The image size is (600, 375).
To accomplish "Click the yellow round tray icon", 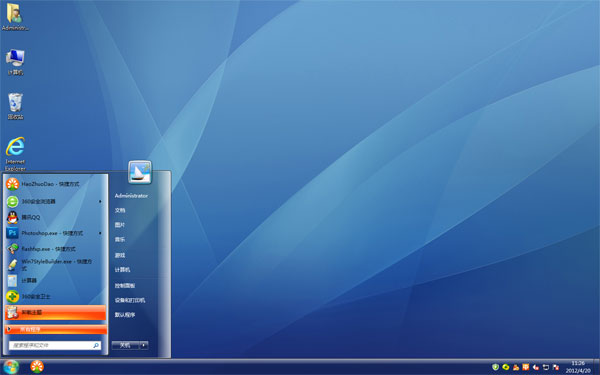I will coord(505,367).
